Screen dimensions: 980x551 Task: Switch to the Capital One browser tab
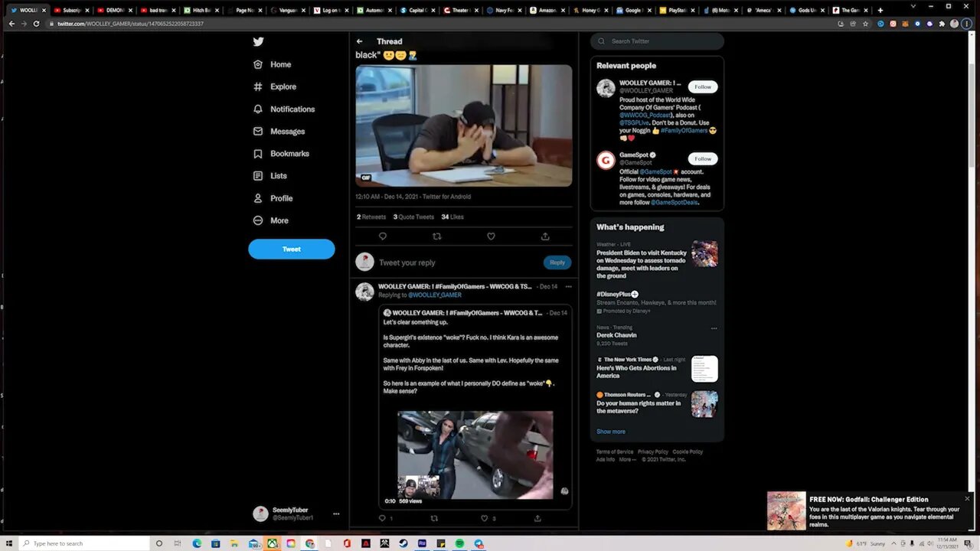pos(418,10)
